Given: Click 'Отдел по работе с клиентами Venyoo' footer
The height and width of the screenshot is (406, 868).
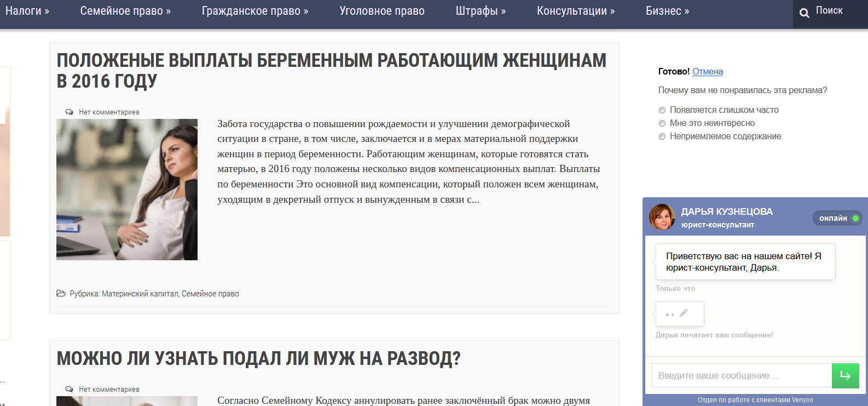Looking at the screenshot, I should [x=755, y=400].
